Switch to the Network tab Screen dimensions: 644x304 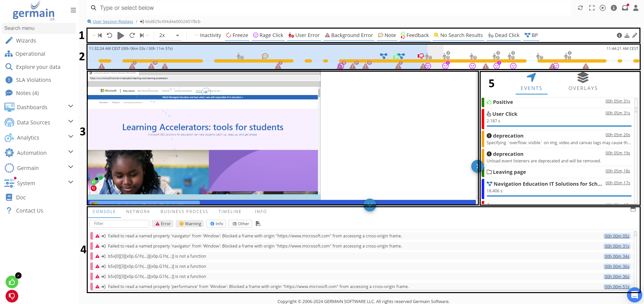(x=138, y=212)
